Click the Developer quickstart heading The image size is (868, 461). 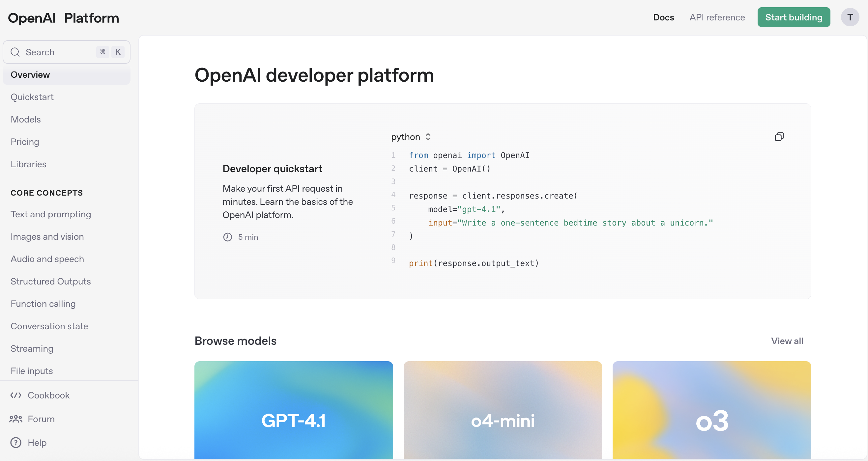(x=272, y=169)
